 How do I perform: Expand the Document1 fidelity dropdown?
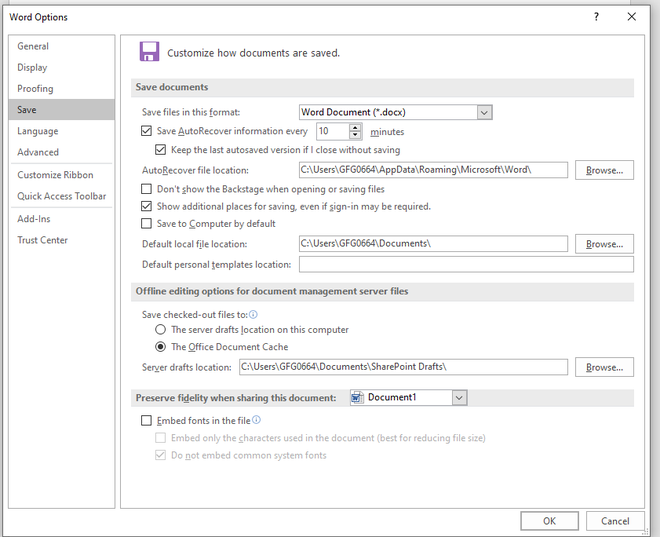pos(459,398)
